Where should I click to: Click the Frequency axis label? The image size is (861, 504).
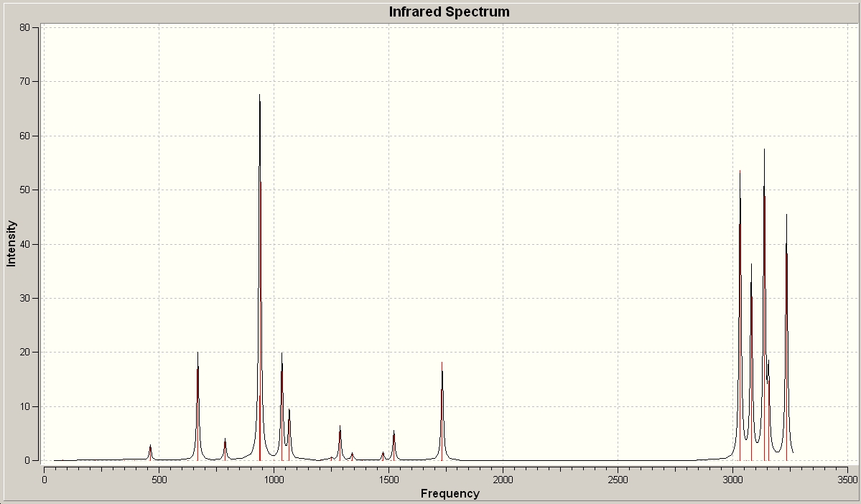tap(450, 493)
